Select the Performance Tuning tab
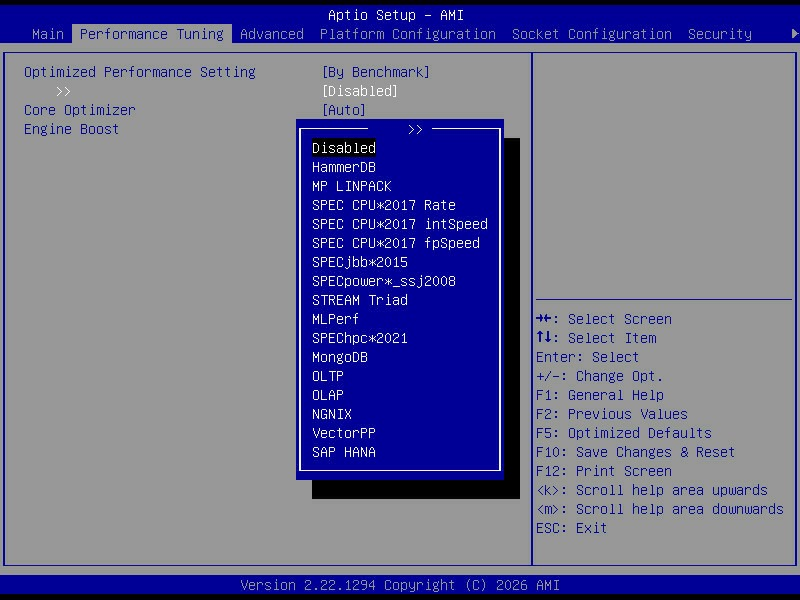The image size is (800, 600). tap(152, 34)
